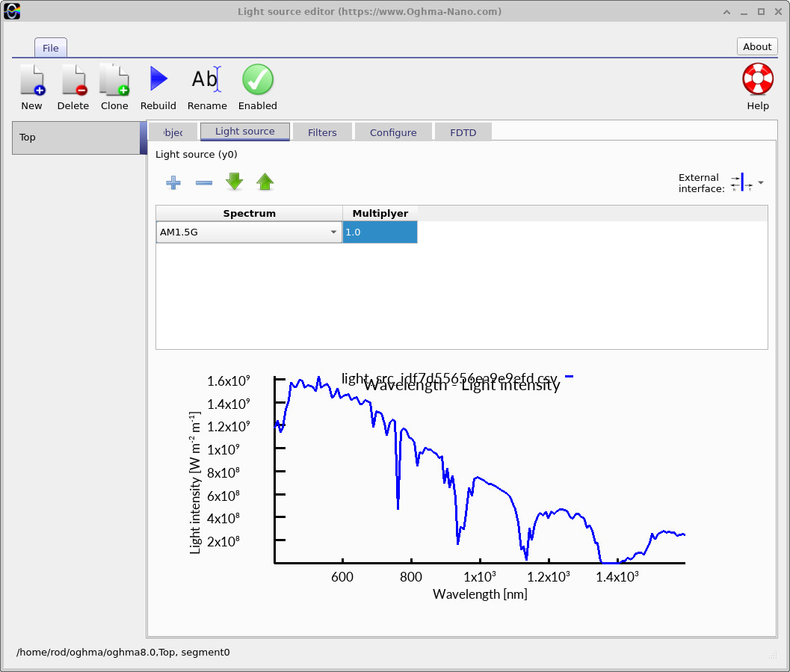Click the About button
790x672 pixels.
[x=757, y=47]
